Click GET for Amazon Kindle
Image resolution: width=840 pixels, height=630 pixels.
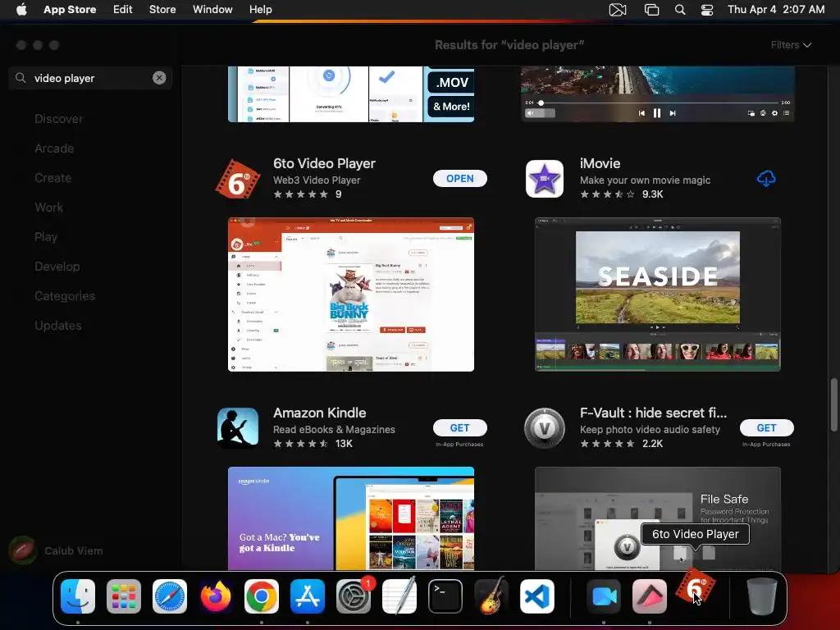459,427
